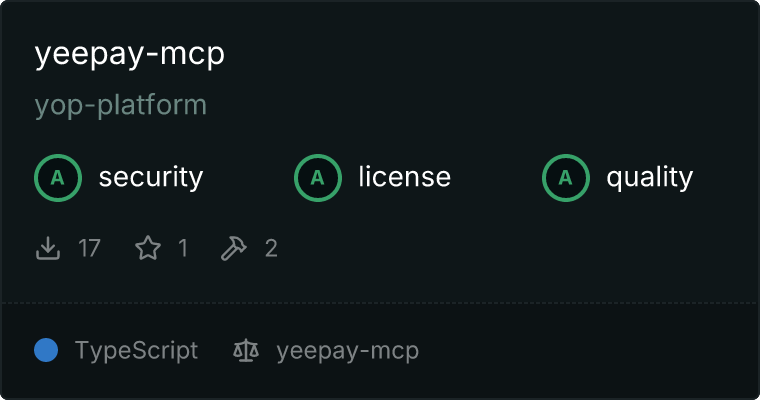Open the yop-platform author link
Viewport: 760px width, 400px height.
[x=121, y=106]
